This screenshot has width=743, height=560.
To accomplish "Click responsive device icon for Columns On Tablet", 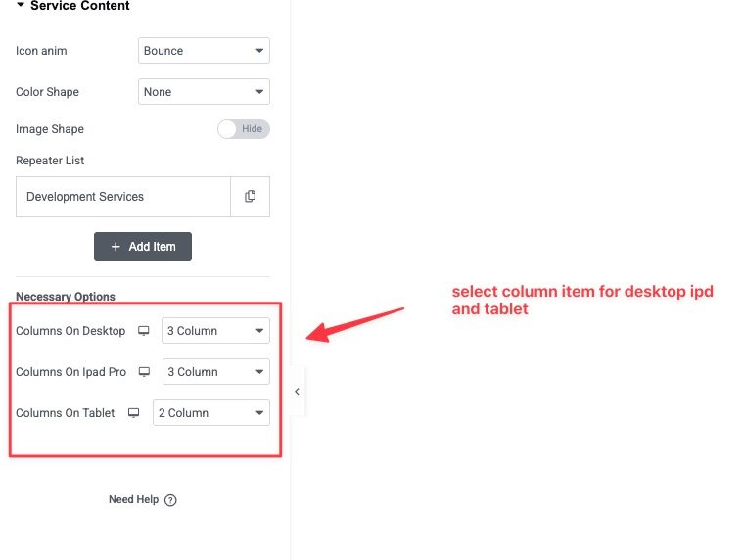I will click(x=134, y=413).
